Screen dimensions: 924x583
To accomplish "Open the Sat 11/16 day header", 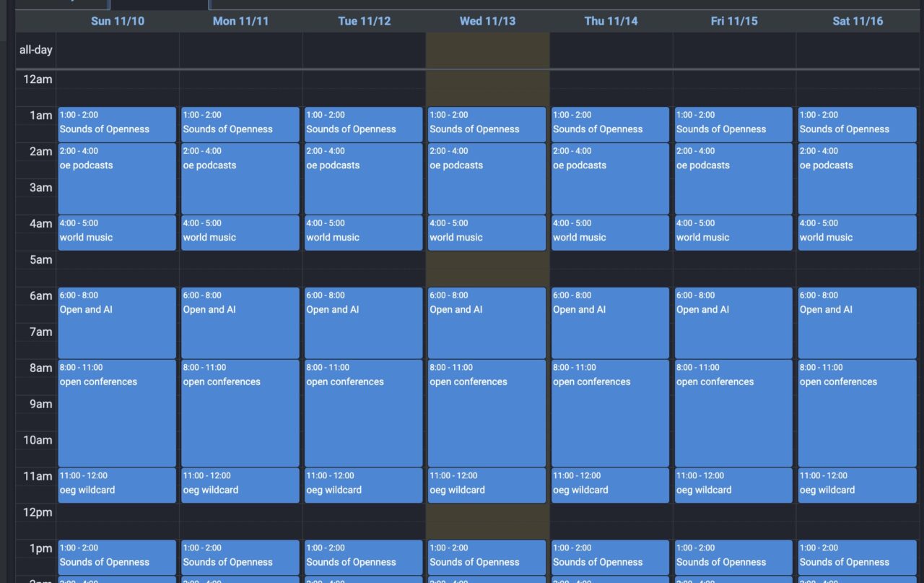I will point(858,21).
